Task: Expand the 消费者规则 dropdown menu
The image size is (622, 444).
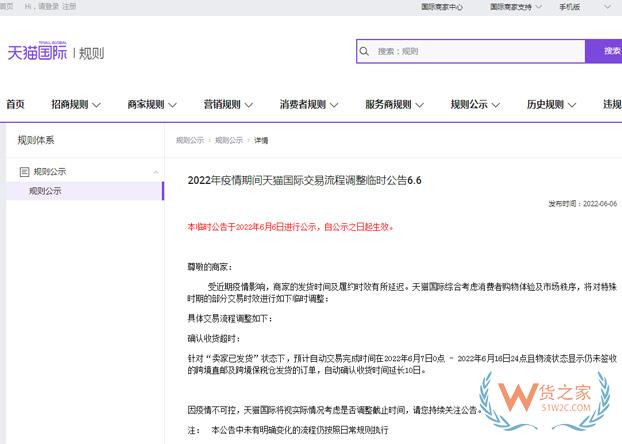Action: pyautogui.click(x=309, y=104)
